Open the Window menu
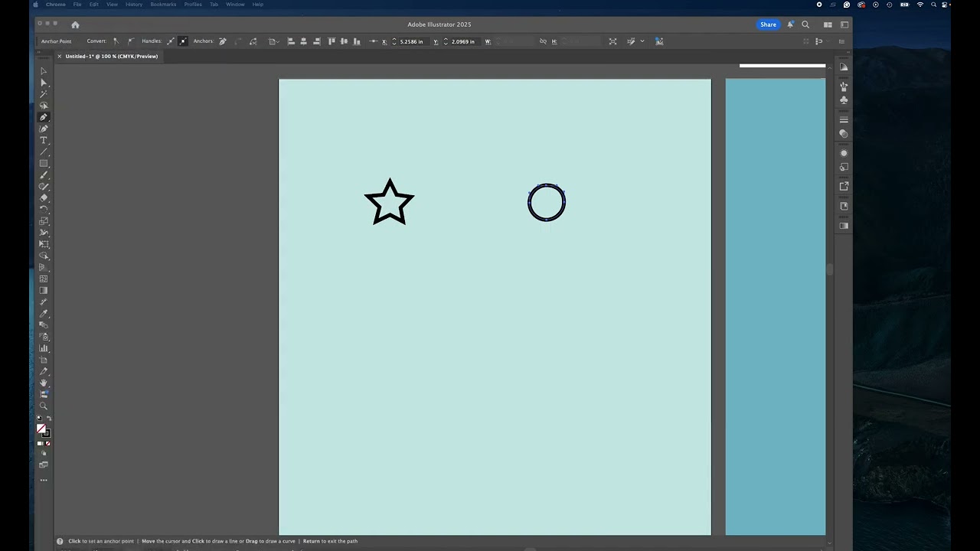Image resolution: width=980 pixels, height=551 pixels. coord(235,5)
